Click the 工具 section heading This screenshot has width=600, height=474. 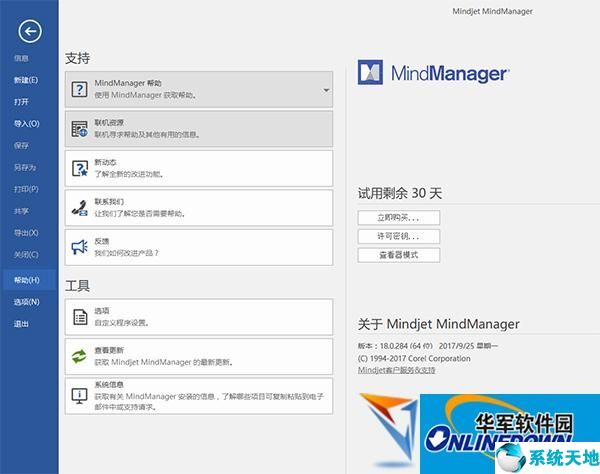(77, 285)
